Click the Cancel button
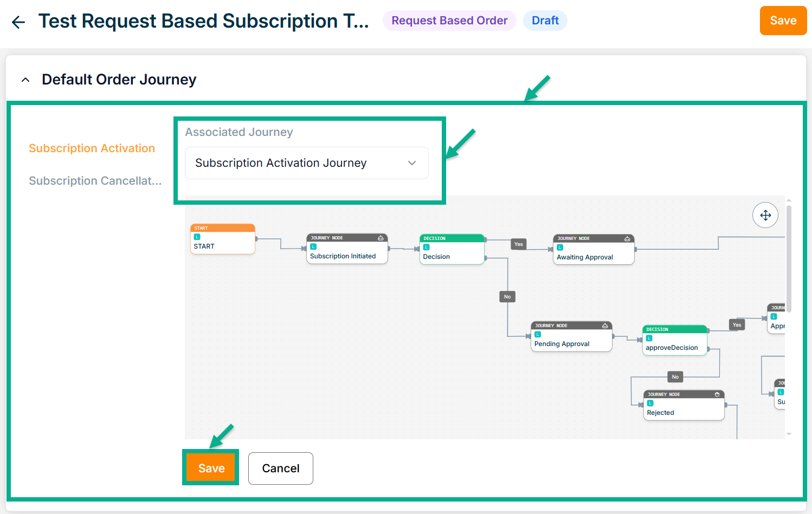 (280, 469)
